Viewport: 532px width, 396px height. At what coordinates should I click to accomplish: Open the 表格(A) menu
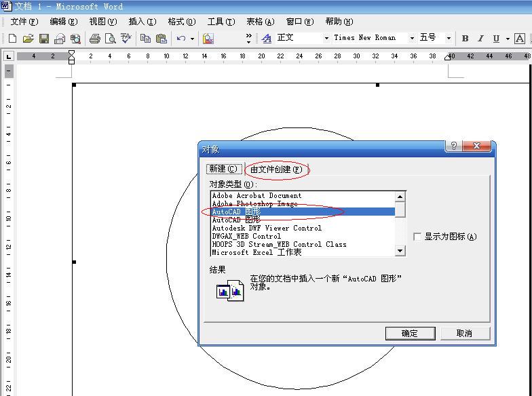click(x=261, y=22)
